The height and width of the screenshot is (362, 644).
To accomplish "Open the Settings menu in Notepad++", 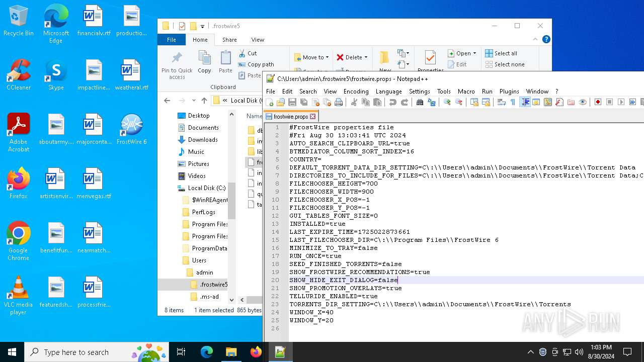I will pyautogui.click(x=419, y=92).
